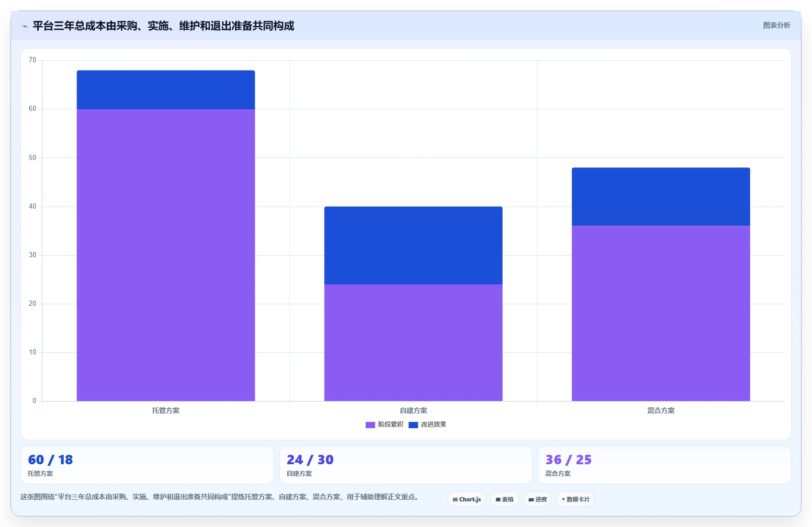Open the 24 / 30 data card
This screenshot has height=527, width=812.
click(x=406, y=465)
